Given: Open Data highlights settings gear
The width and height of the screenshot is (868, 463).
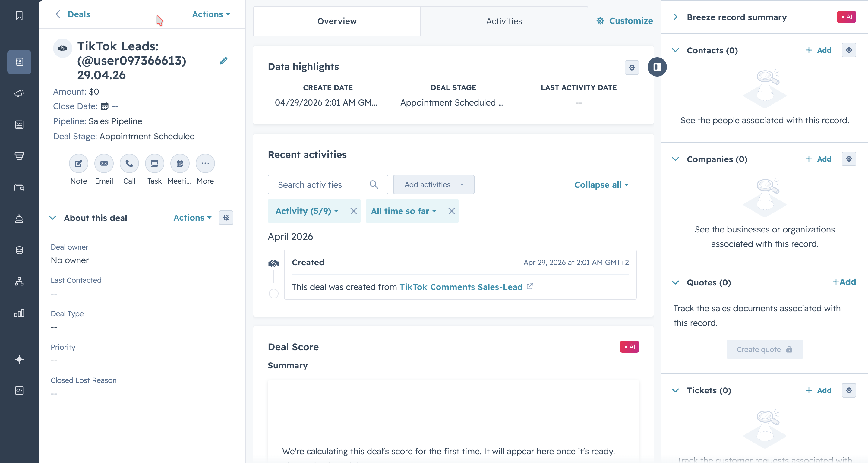Looking at the screenshot, I should [632, 68].
